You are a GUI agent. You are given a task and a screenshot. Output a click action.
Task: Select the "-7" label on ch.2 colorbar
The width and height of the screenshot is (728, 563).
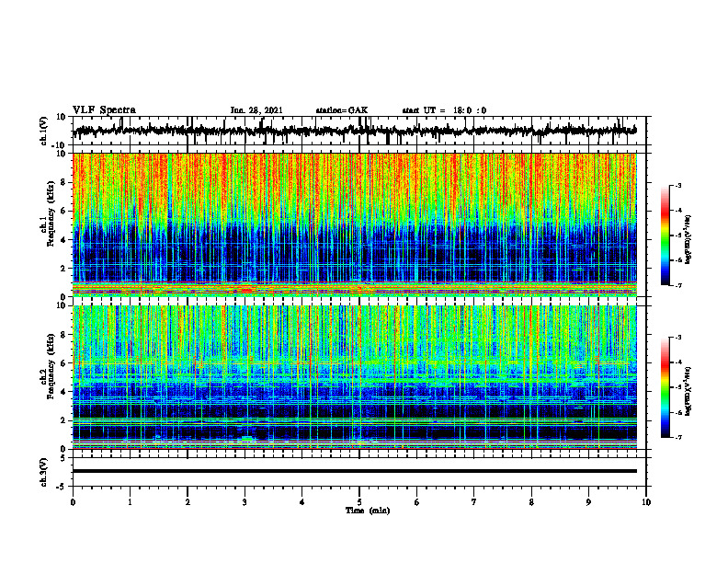(x=677, y=437)
